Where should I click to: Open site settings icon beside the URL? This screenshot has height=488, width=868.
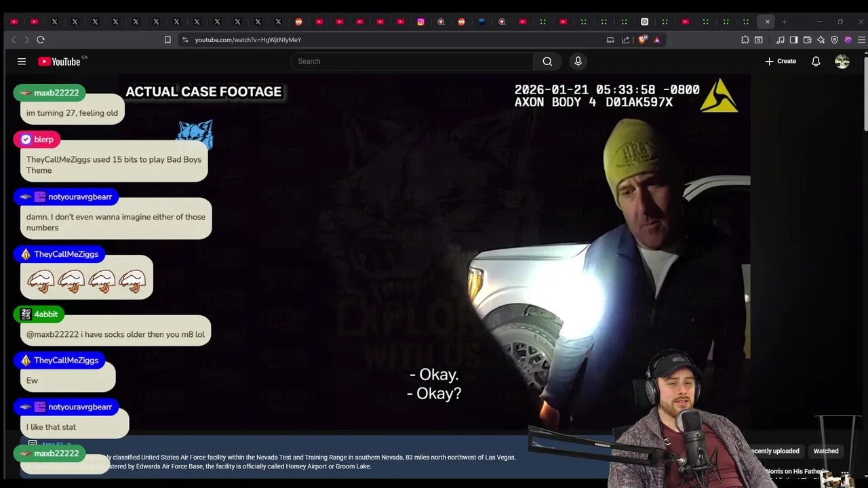point(185,40)
